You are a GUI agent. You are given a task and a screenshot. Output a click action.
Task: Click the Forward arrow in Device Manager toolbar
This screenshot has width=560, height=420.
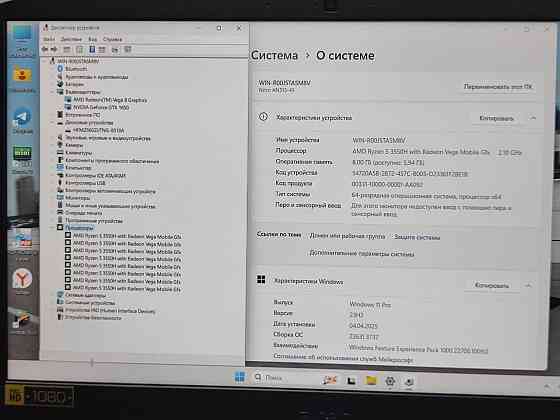pyautogui.click(x=54, y=49)
